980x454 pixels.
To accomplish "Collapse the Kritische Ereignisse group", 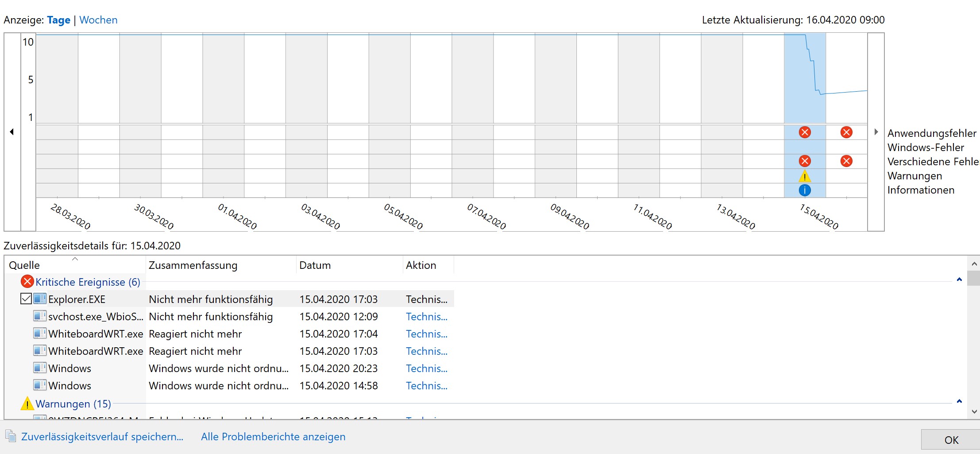I will tap(959, 279).
